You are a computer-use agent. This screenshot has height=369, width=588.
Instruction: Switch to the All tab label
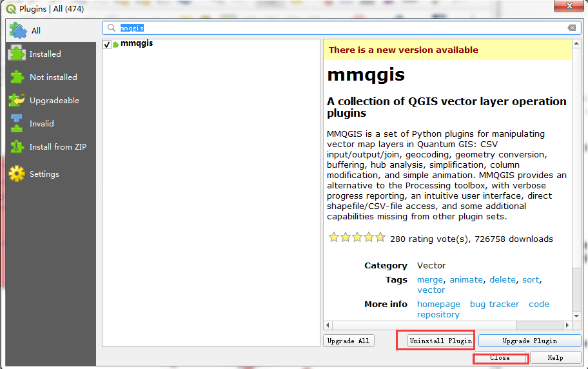click(36, 31)
